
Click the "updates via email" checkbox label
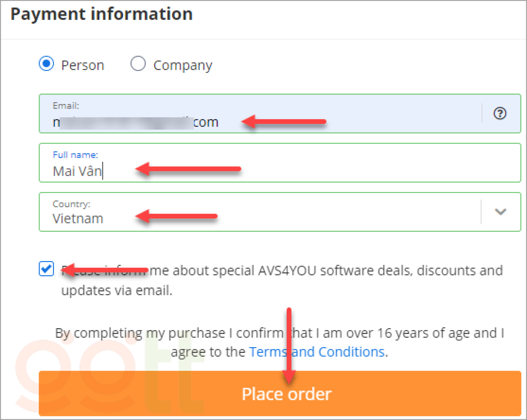click(x=117, y=291)
